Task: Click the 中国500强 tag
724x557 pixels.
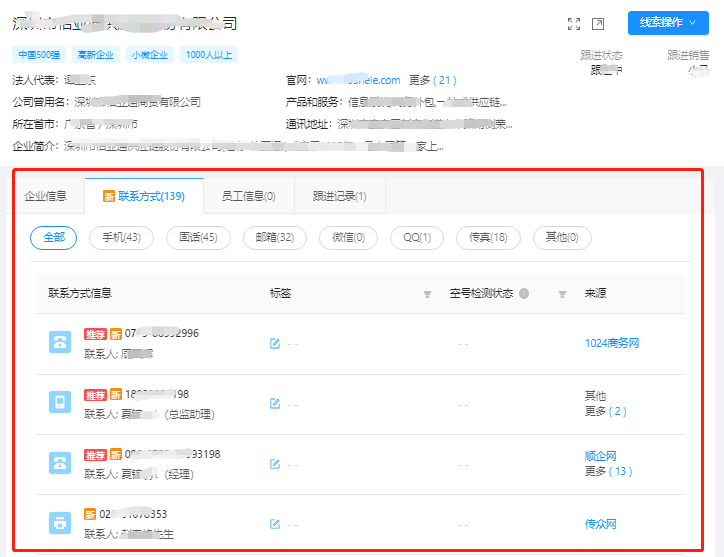Action: (39, 55)
